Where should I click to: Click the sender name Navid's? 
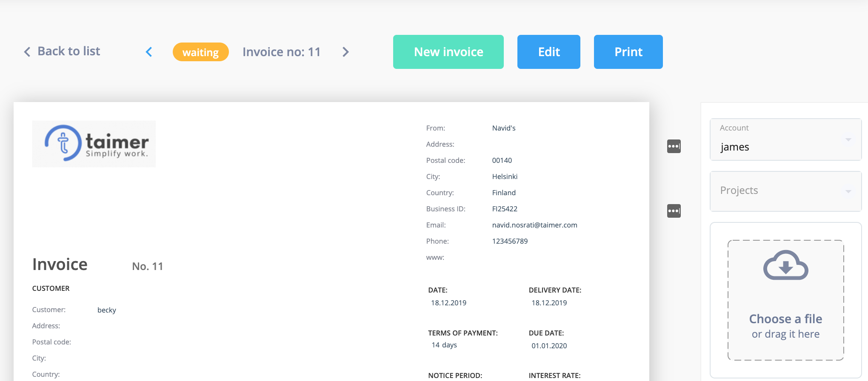click(x=504, y=128)
